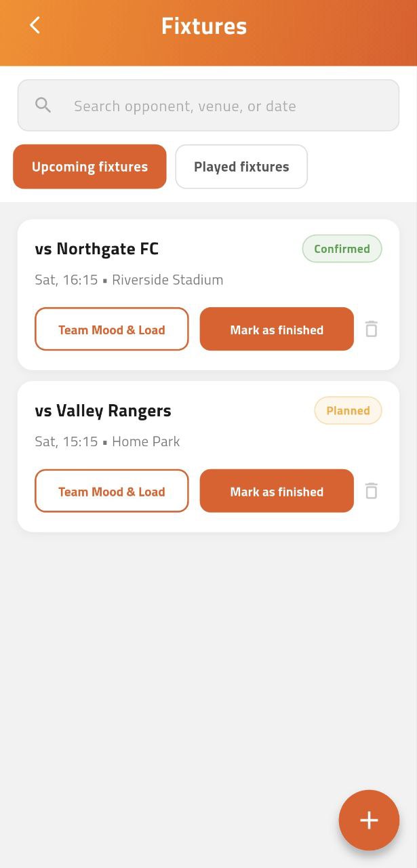Switch to Played fixtures
The width and height of the screenshot is (417, 868).
click(x=241, y=166)
